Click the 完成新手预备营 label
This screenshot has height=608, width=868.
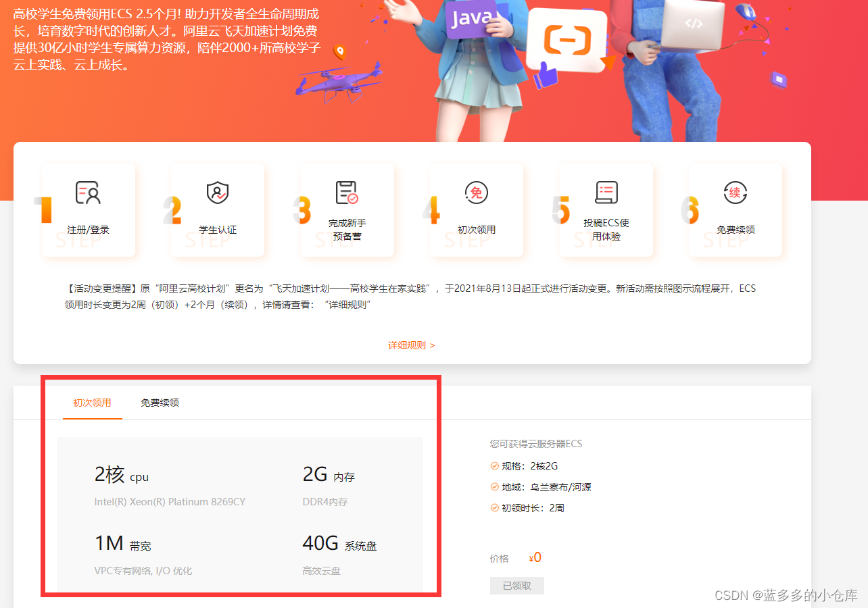point(347,230)
